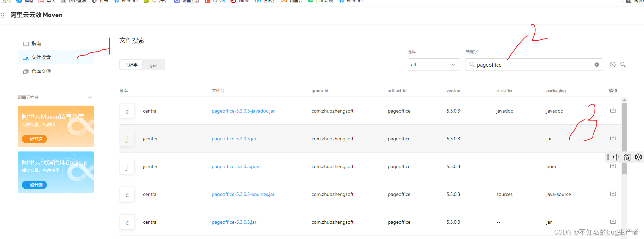Screen dimensions: 644x239
Task: Click 一键开通 on the Codeup card
Action: coord(34,185)
